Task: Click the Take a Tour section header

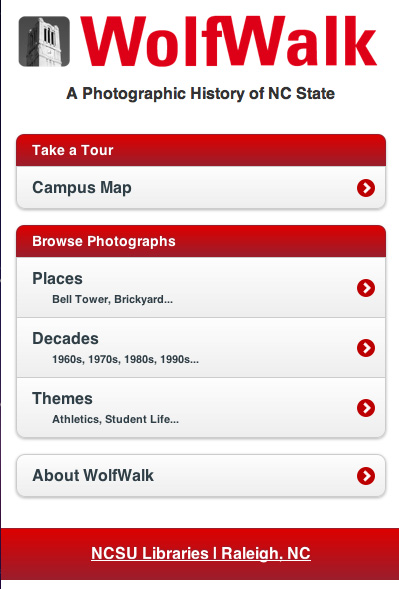Action: 201,150
